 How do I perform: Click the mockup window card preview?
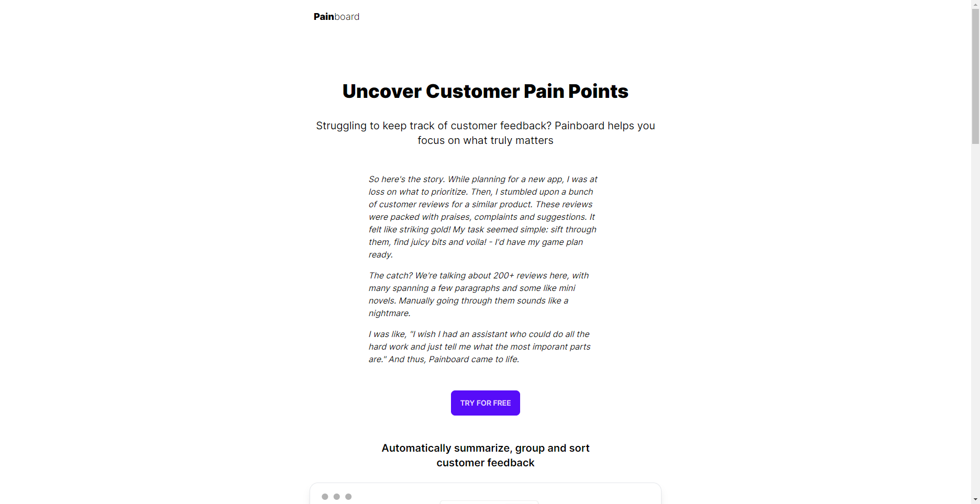click(486, 494)
